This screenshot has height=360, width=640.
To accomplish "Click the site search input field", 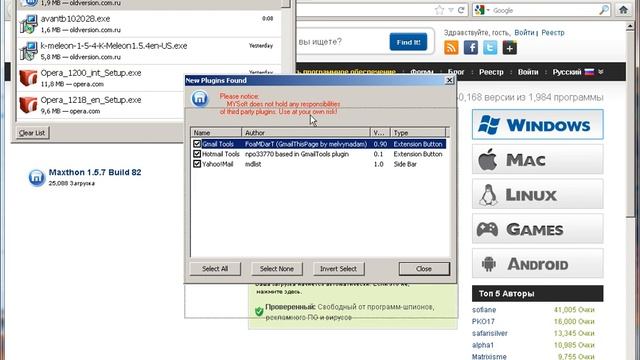I will pyautogui.click(x=341, y=42).
